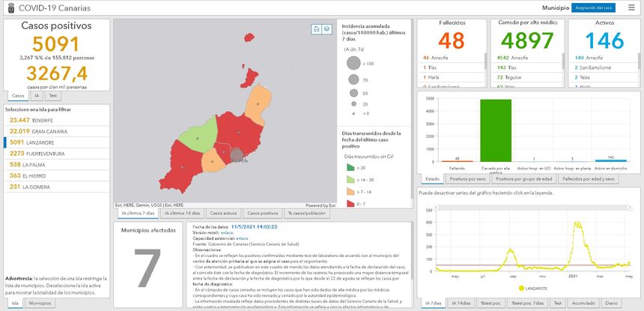
Task: Select the IA tab under Casos positivos
Action: (x=35, y=96)
